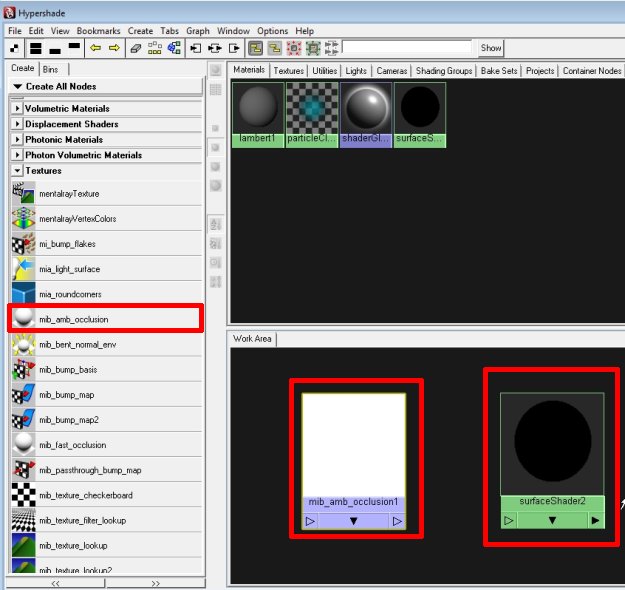Viewport: 625px width, 590px height.
Task: Create a mentalrayTexture node
Action: click(106, 194)
